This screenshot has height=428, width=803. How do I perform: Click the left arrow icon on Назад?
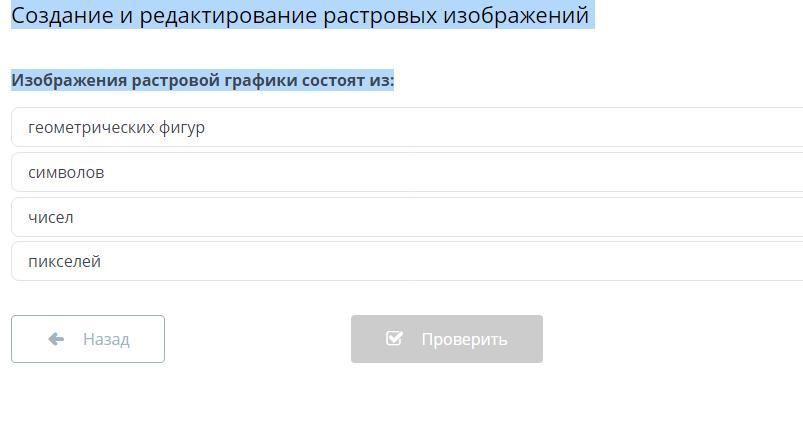[56, 339]
